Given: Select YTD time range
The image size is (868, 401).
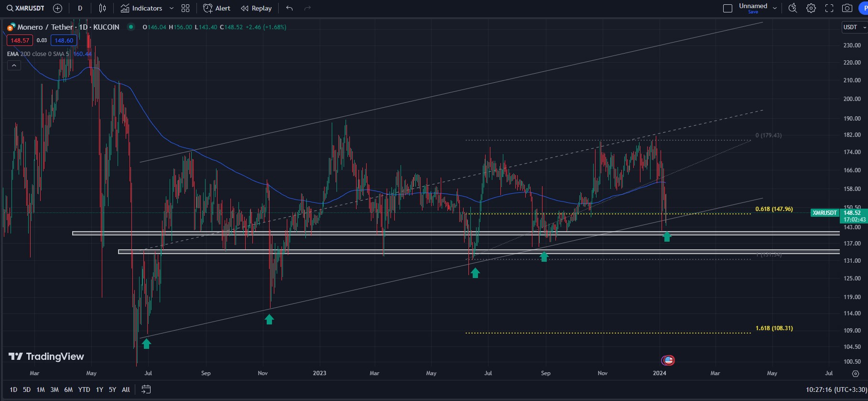Looking at the screenshot, I should point(84,390).
